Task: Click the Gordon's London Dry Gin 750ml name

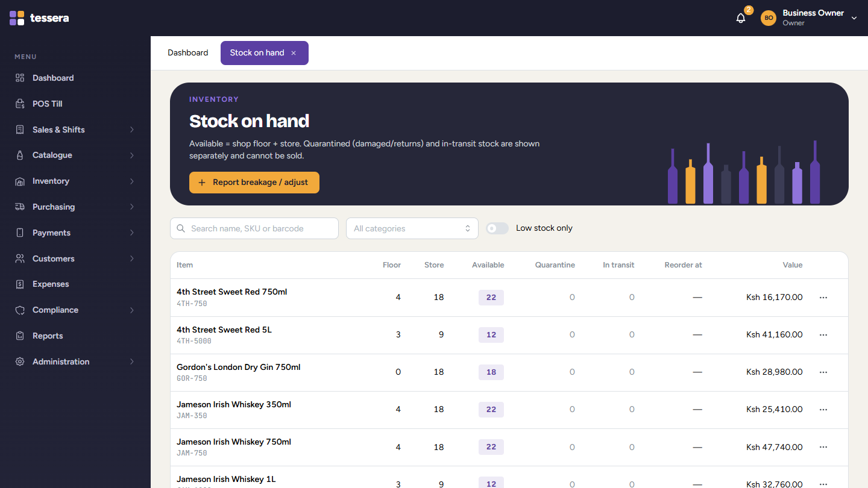Action: tap(239, 367)
